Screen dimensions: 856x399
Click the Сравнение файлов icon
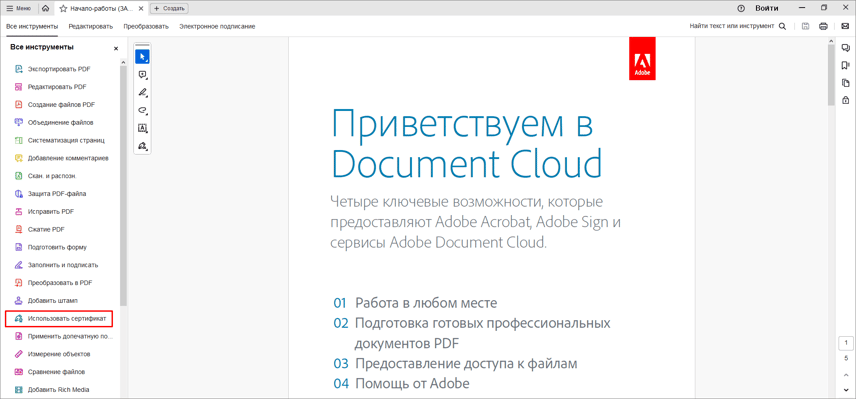pyautogui.click(x=19, y=372)
